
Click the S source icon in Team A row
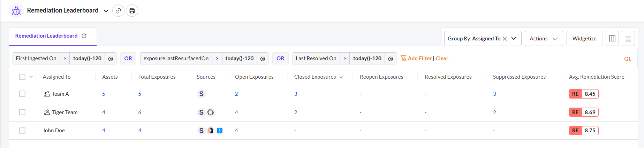(201, 94)
